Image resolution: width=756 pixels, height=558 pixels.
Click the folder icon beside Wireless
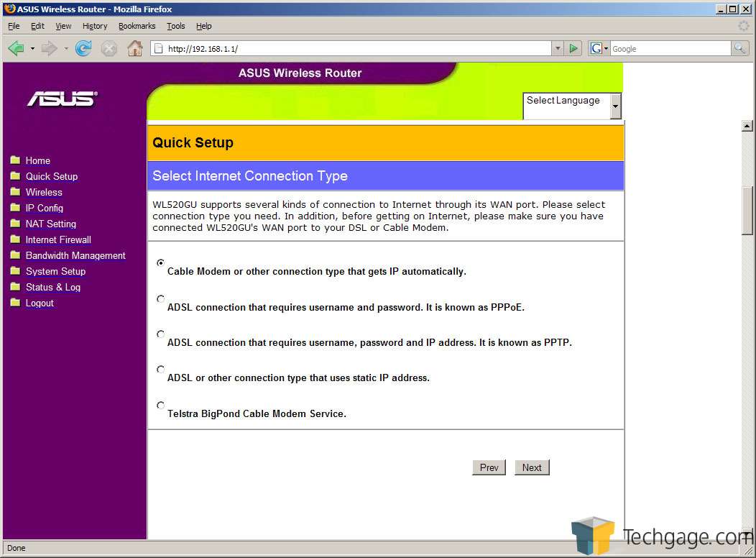15,191
